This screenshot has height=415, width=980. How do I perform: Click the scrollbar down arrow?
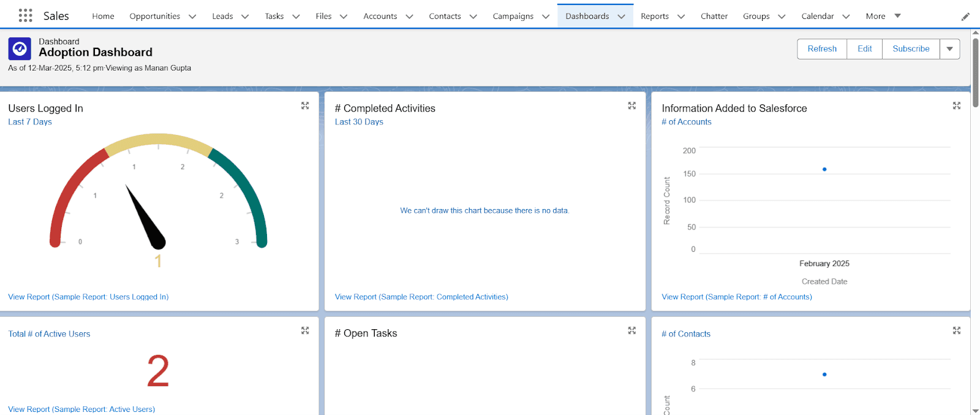(x=975, y=411)
